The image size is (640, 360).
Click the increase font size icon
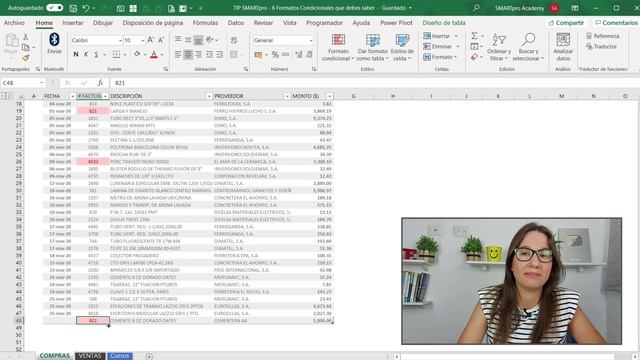(151, 40)
